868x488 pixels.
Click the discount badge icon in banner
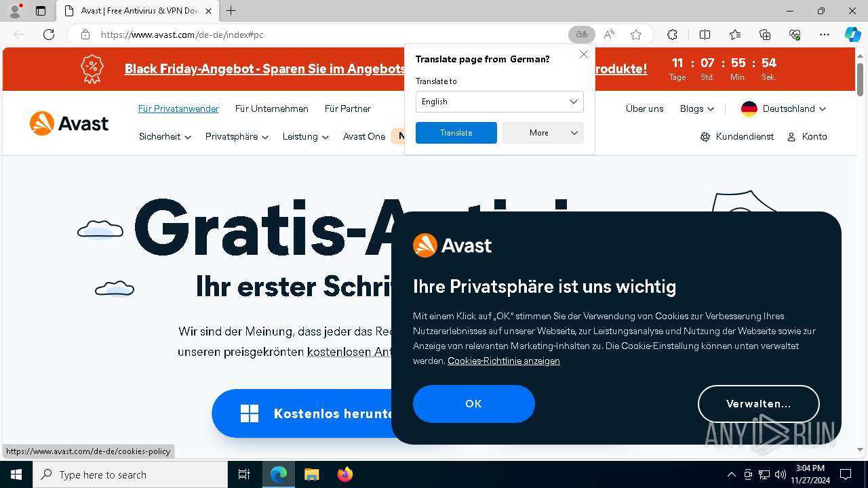click(92, 69)
